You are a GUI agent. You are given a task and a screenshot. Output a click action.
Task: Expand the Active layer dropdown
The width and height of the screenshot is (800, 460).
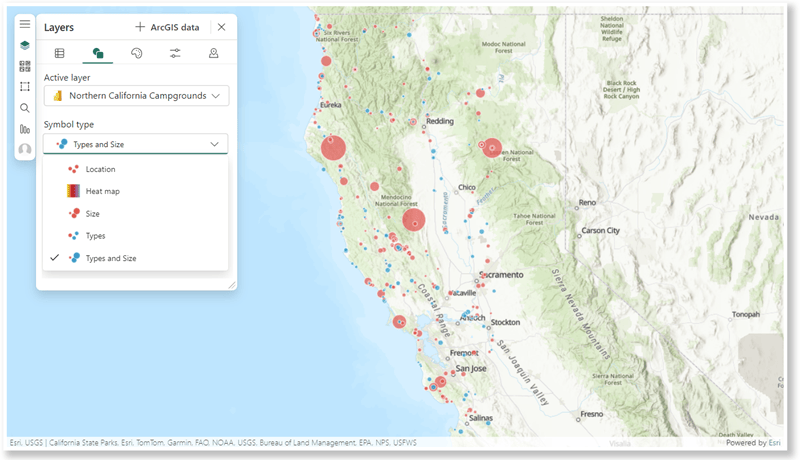[136, 96]
